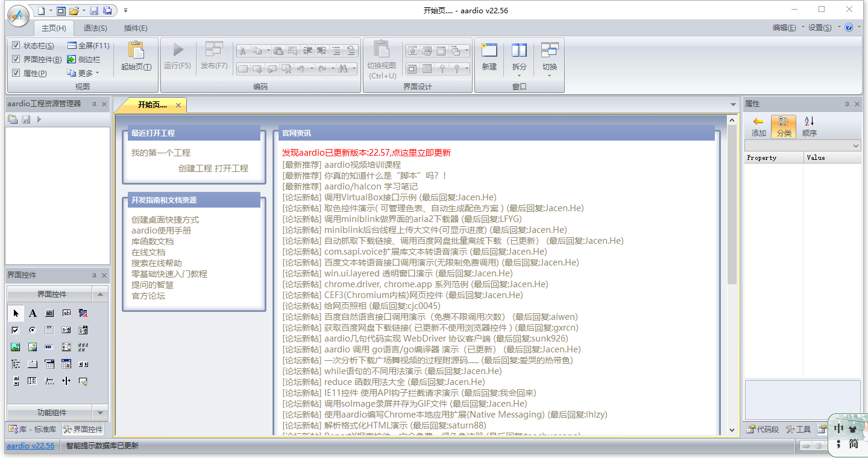868x458 pixels.
Task: Select the progress bar control in the palette
Action: point(49,347)
